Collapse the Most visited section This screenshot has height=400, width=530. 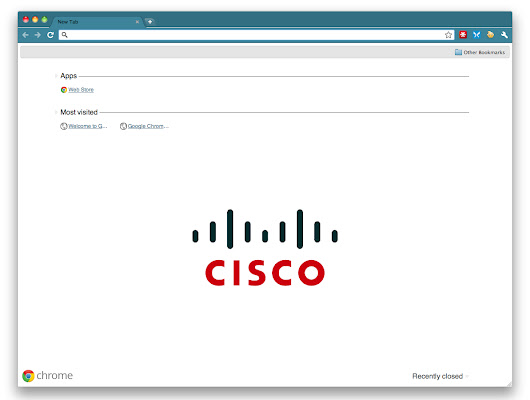pyautogui.click(x=56, y=112)
